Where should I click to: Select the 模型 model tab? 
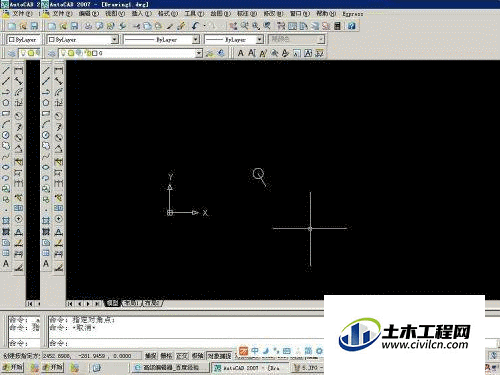pos(112,303)
